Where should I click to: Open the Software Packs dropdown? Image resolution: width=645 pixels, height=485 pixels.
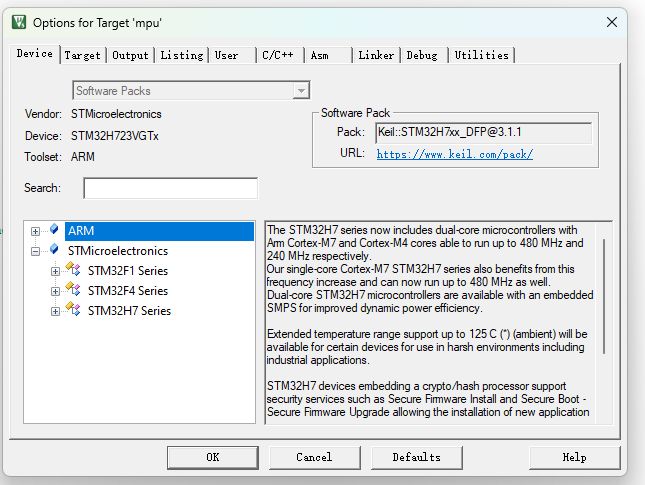pos(301,91)
